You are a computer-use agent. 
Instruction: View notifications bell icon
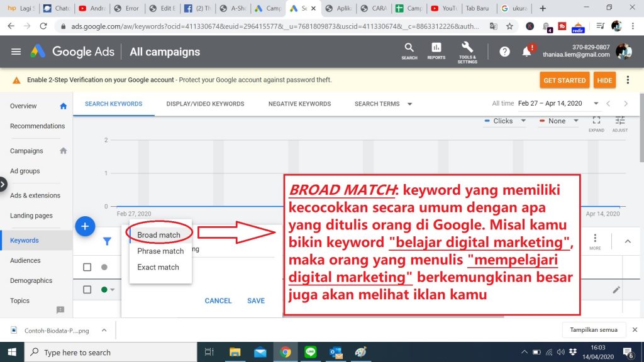(527, 52)
